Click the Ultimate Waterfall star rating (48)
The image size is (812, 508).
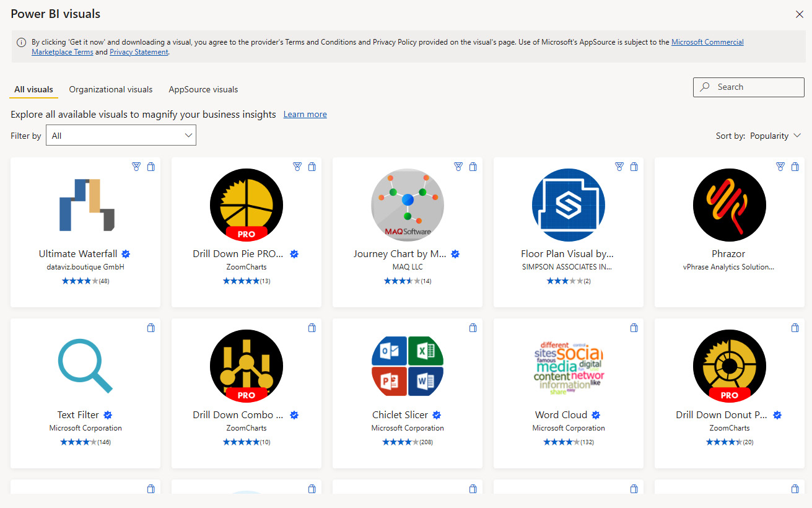[x=85, y=281]
